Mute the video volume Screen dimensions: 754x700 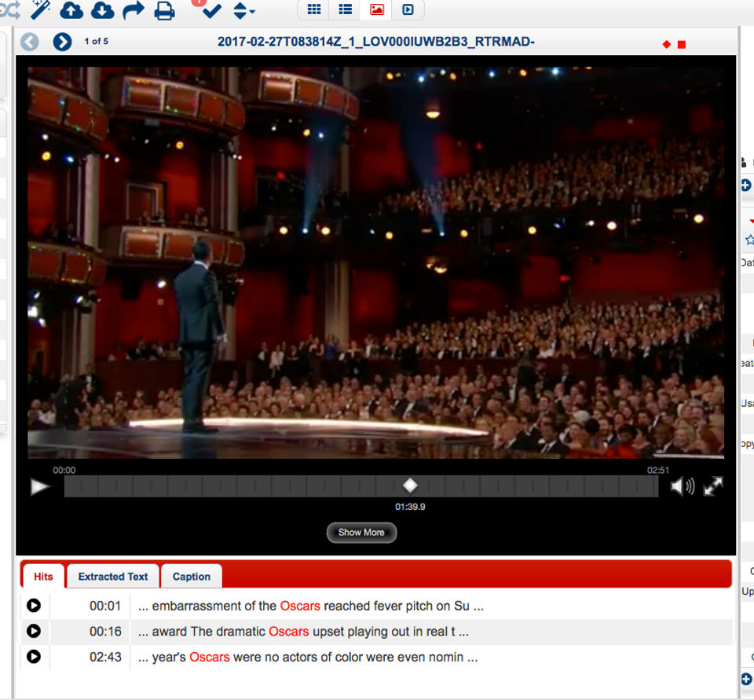point(683,486)
